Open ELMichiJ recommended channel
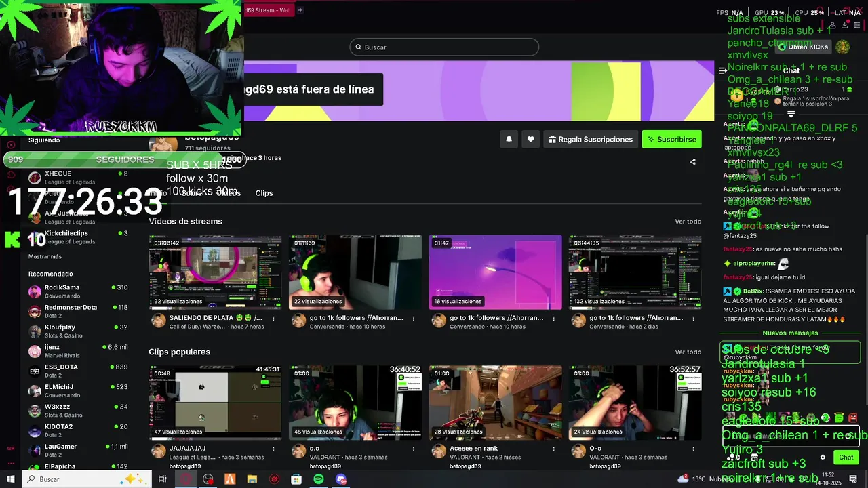868x488 pixels. coord(78,391)
